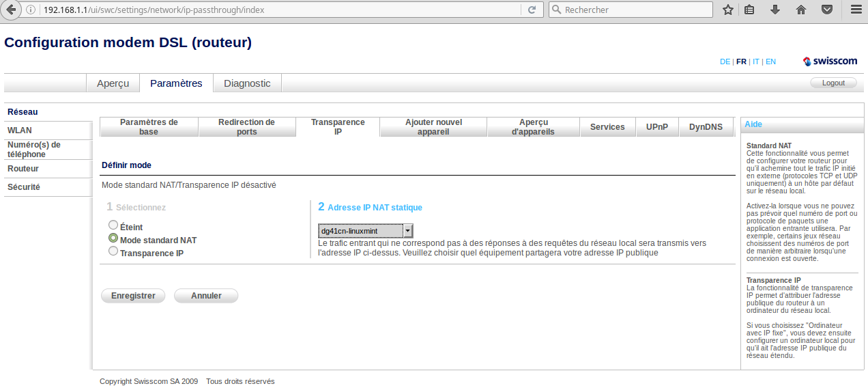The height and width of the screenshot is (386, 868).
Task: Reload the page with refresh icon
Action: coord(531,10)
